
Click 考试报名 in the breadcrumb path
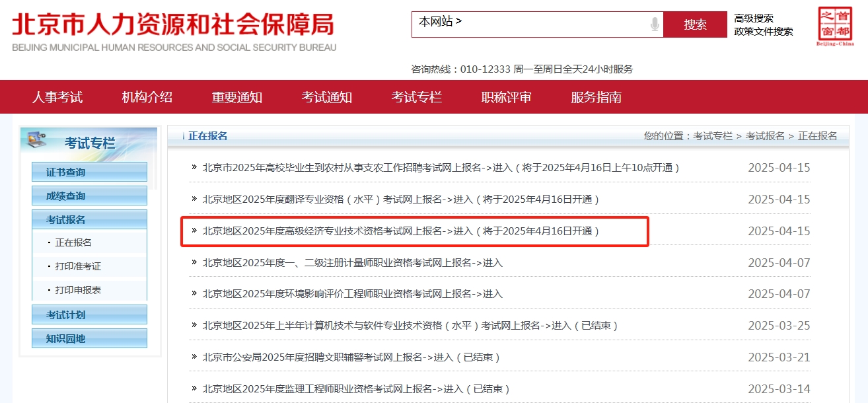[x=765, y=135]
